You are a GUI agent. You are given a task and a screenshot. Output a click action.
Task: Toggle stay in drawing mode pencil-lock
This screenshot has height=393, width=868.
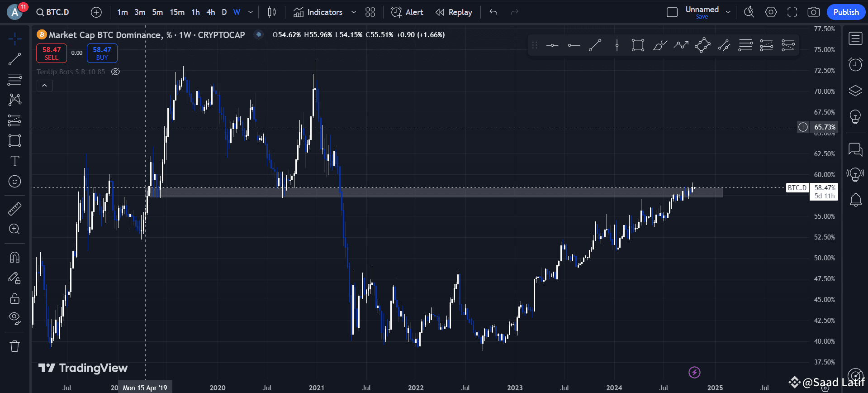pos(15,278)
